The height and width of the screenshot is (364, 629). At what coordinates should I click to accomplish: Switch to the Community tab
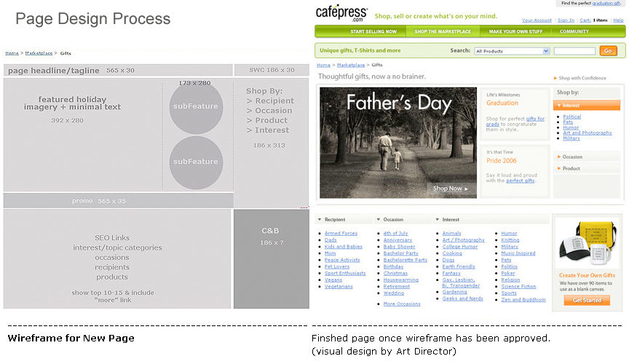[x=574, y=32]
